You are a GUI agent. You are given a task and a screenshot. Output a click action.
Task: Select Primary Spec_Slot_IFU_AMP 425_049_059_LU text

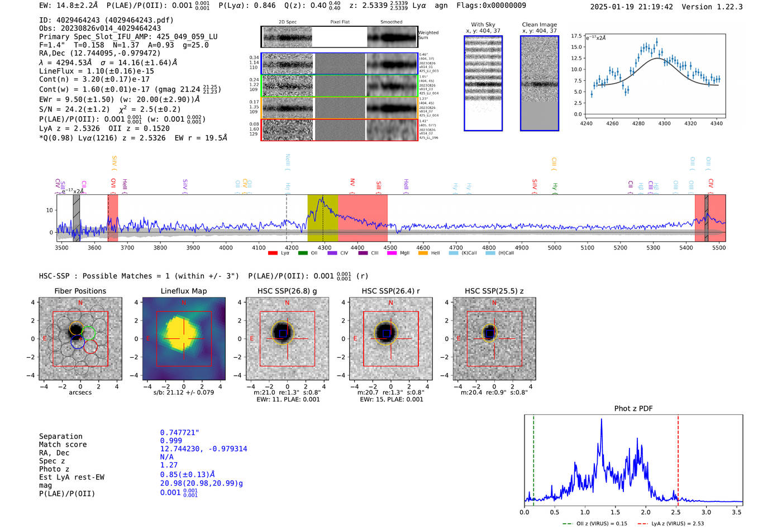tap(128, 37)
